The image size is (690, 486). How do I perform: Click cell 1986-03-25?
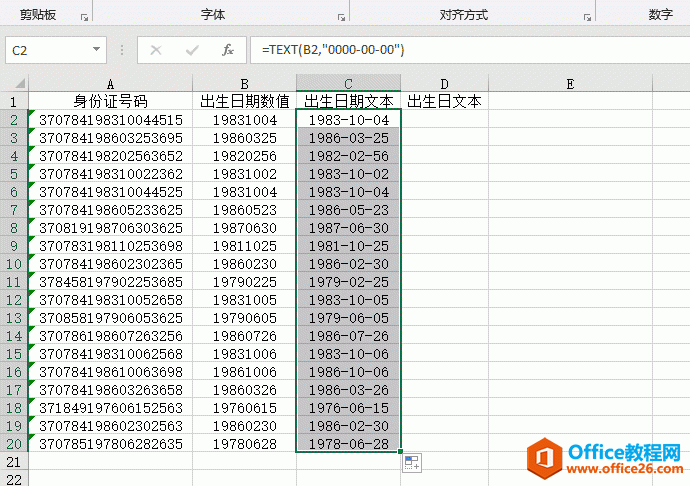point(348,137)
